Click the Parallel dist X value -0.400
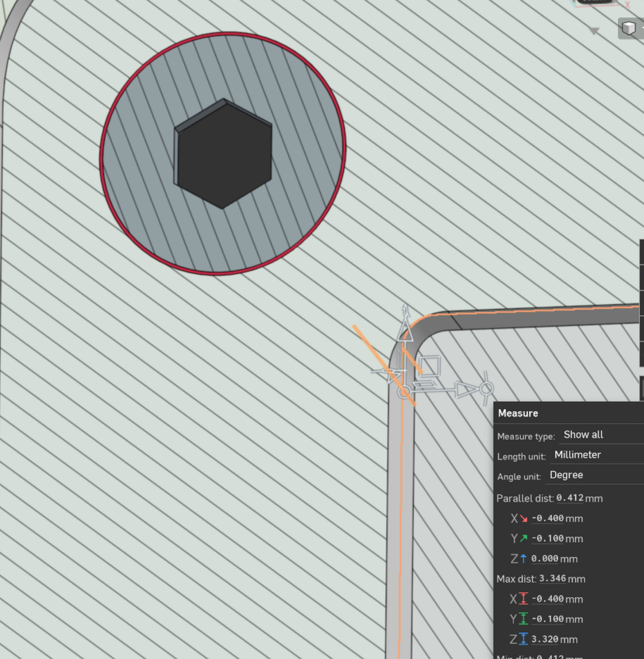 point(547,519)
